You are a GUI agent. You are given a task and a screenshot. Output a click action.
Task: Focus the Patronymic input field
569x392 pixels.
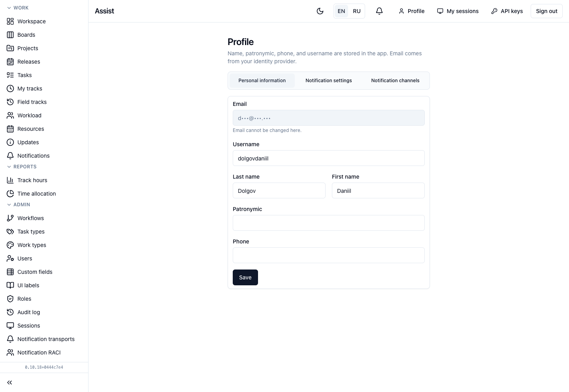pyautogui.click(x=329, y=223)
